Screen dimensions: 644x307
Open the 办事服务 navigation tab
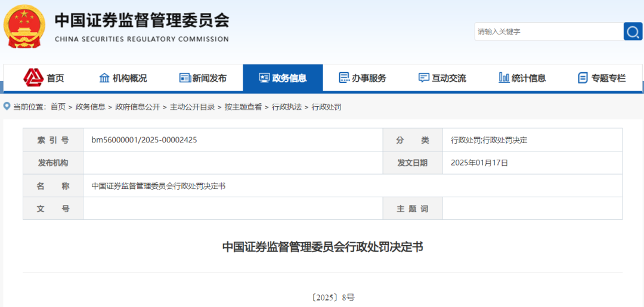pyautogui.click(x=363, y=77)
